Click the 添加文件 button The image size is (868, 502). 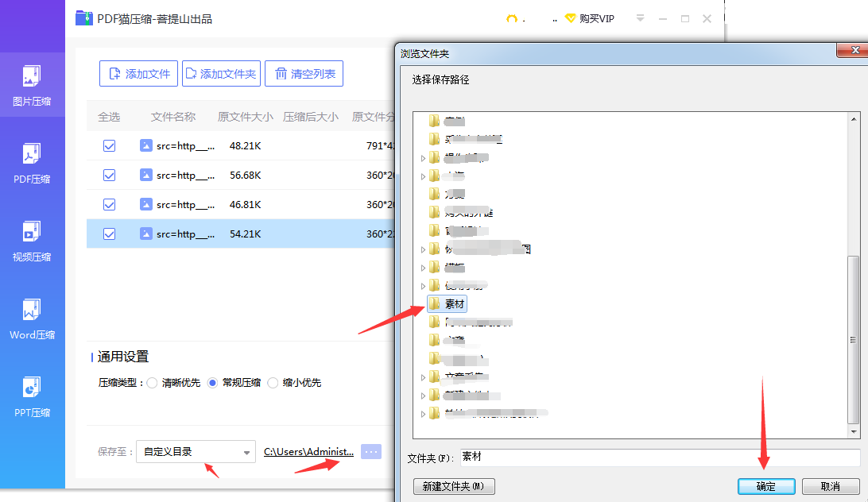coord(138,74)
